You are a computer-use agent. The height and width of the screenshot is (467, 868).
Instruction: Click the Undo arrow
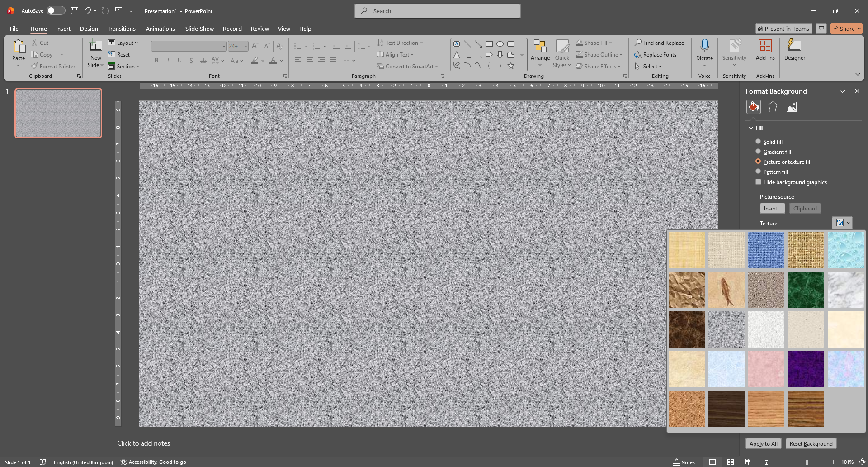point(88,11)
